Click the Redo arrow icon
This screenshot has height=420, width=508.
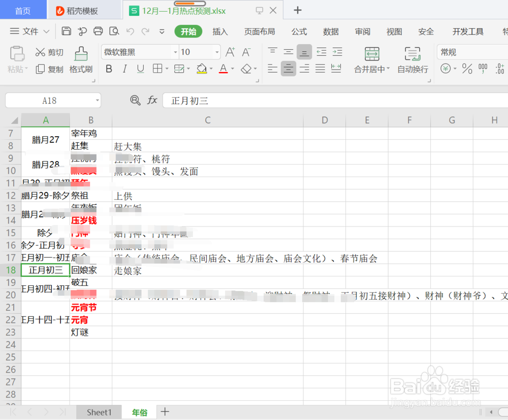click(145, 31)
